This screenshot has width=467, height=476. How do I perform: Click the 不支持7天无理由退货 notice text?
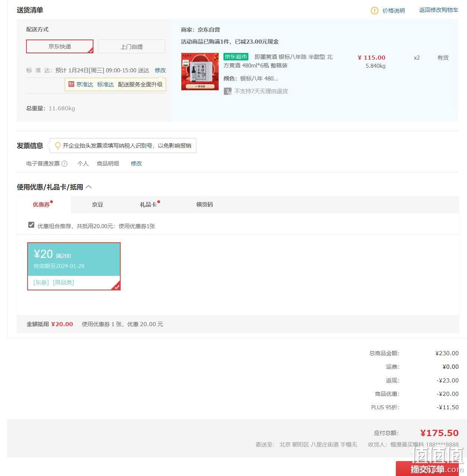pyautogui.click(x=261, y=91)
